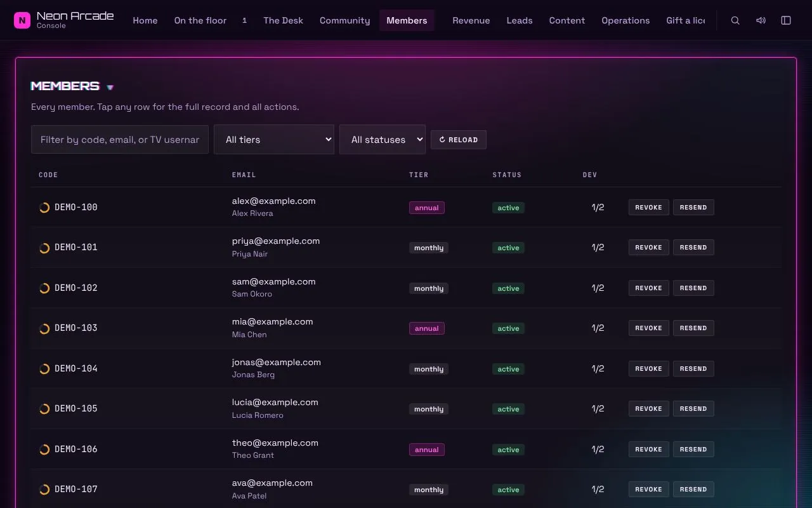Screen dimensions: 812x508
Task: Resend the license to mia@example.com
Action: point(693,328)
